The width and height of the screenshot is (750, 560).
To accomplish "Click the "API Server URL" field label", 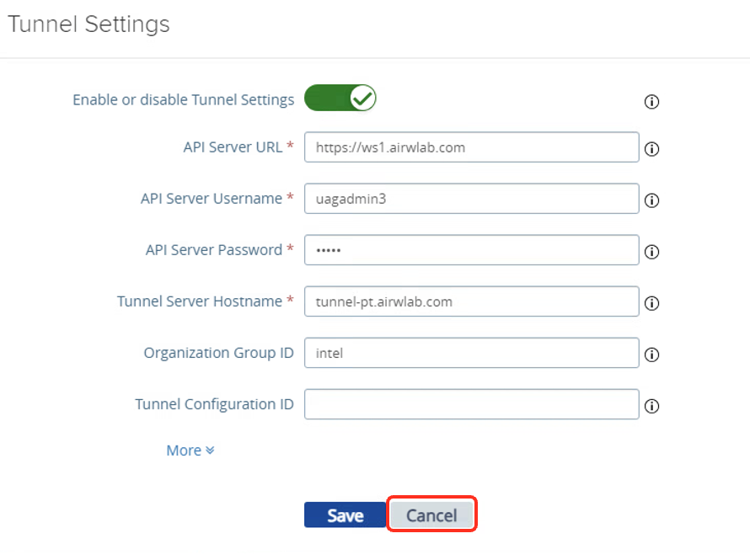I will click(233, 147).
